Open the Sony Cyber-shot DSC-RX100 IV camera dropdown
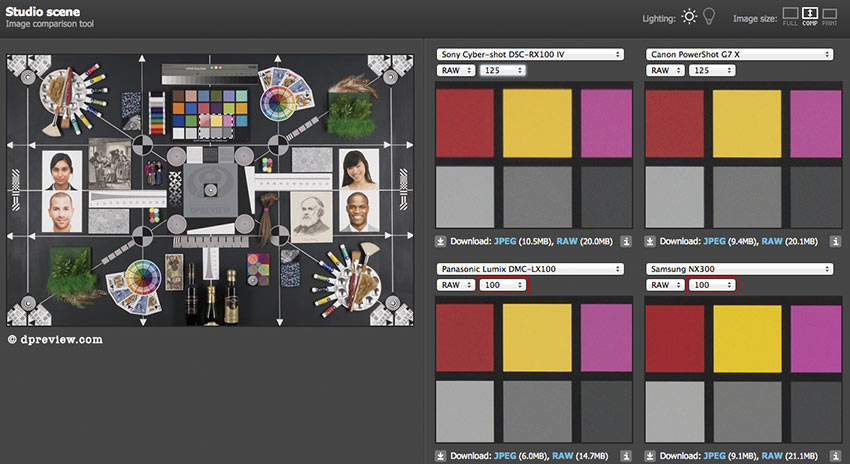The height and width of the screenshot is (464, 850). pyautogui.click(x=530, y=54)
